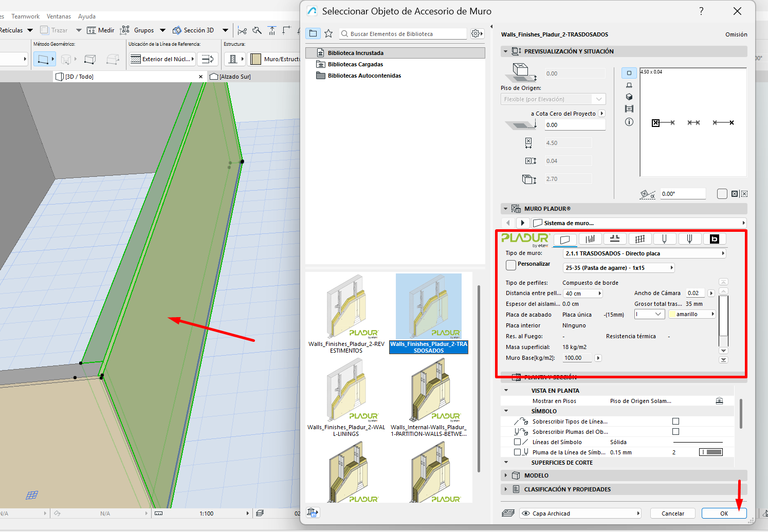The height and width of the screenshot is (532, 768).
Task: Open library search settings gear
Action: (x=477, y=33)
